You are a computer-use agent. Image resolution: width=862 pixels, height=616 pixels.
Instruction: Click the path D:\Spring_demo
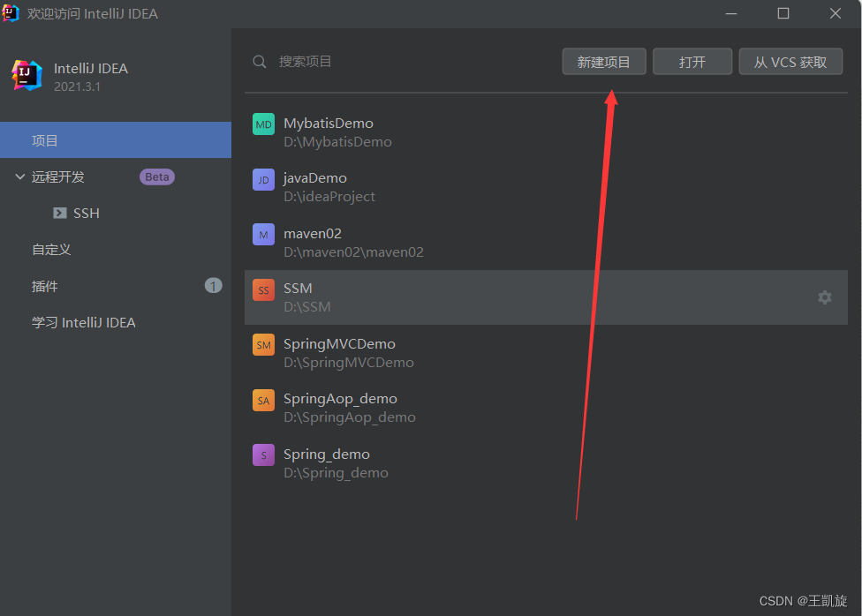pos(336,473)
